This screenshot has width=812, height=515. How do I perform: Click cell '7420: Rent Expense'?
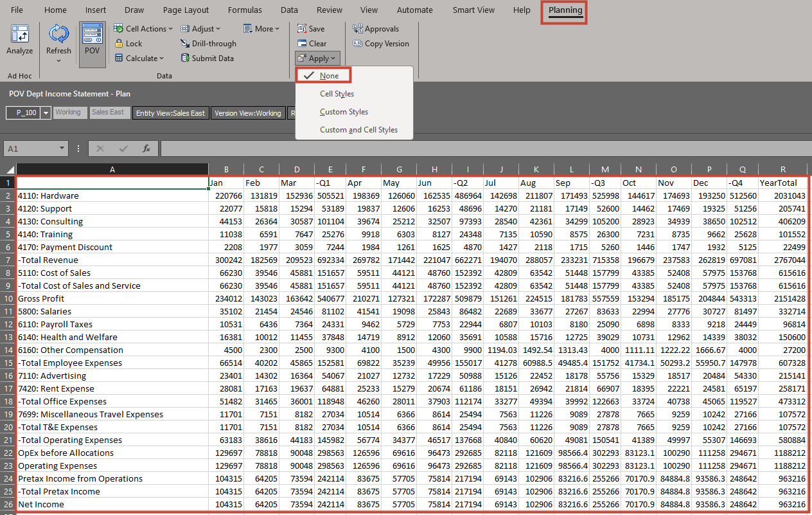(112, 388)
